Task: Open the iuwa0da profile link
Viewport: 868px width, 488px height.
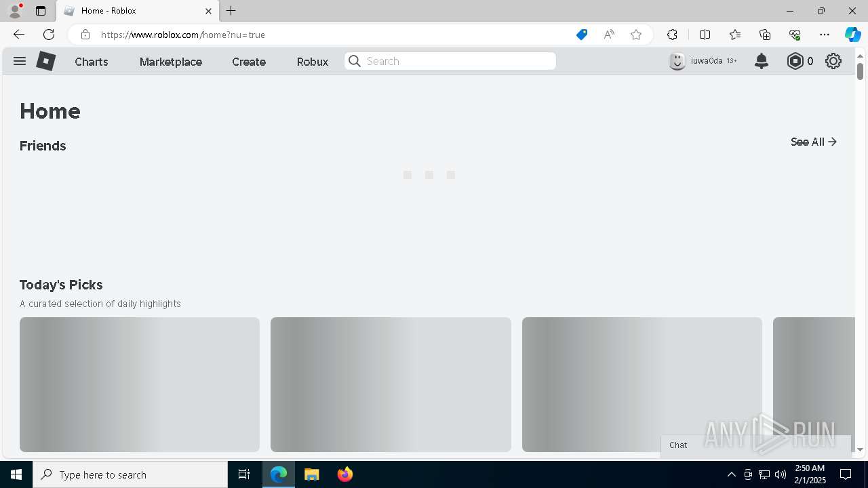Action: (707, 61)
